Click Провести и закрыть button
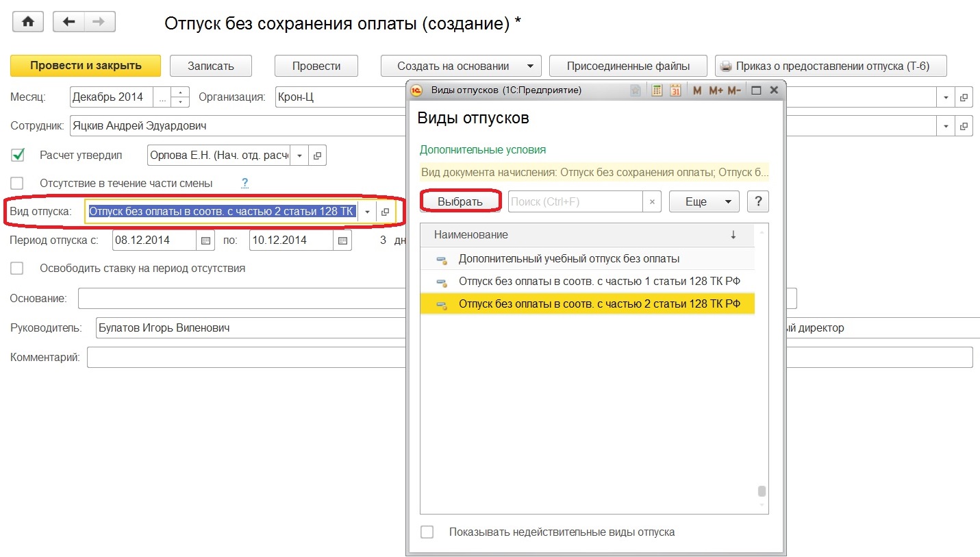 click(x=86, y=66)
